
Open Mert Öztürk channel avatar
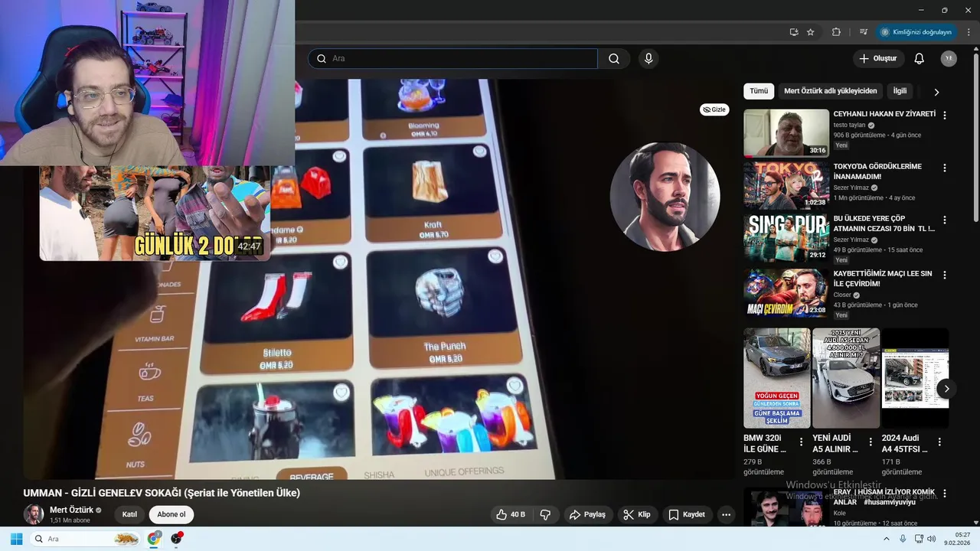click(34, 514)
